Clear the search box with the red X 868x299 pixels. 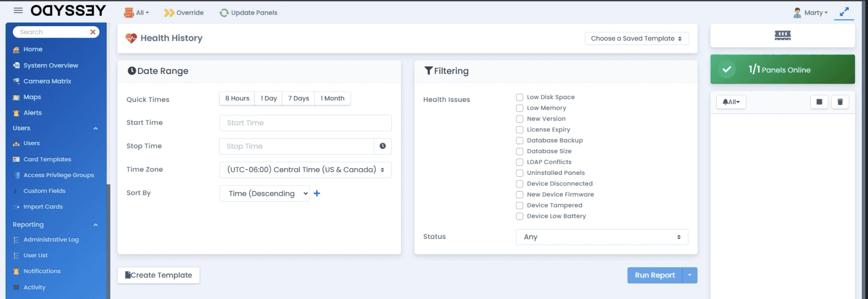click(x=93, y=32)
